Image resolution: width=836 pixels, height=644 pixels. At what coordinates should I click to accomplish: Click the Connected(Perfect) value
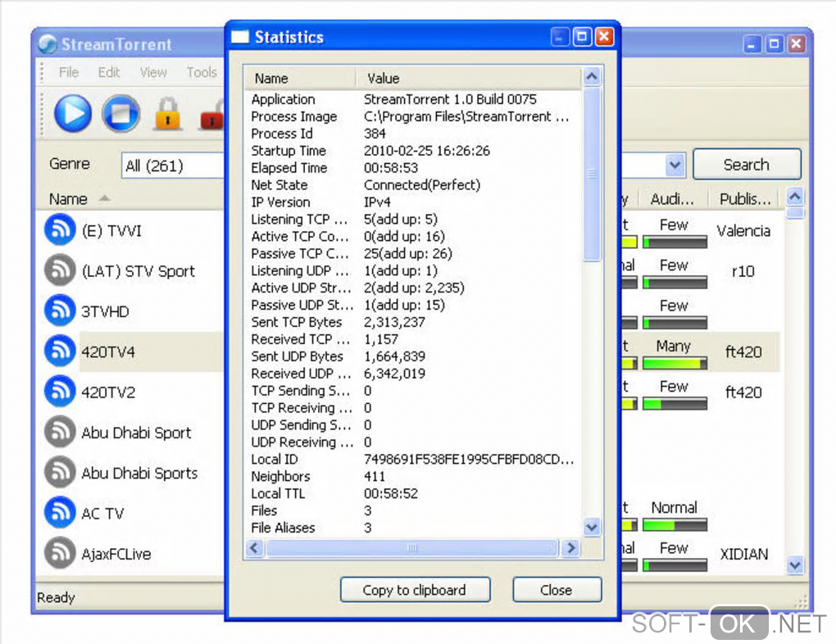(422, 185)
